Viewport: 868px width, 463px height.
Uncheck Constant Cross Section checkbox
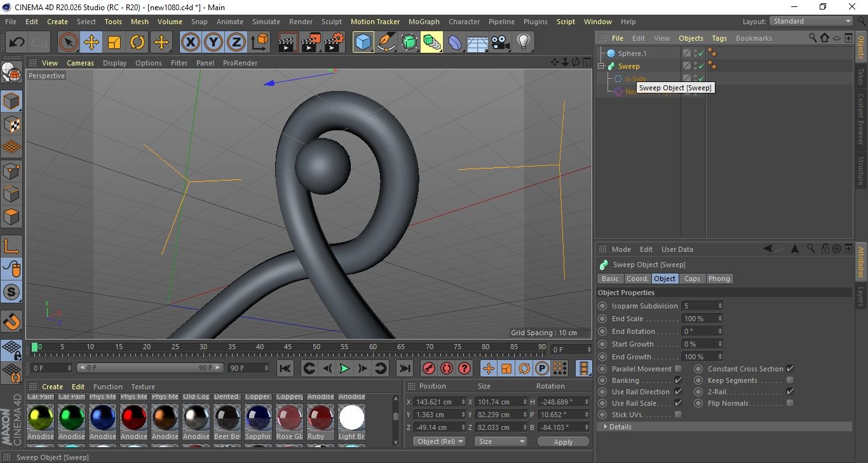point(790,369)
